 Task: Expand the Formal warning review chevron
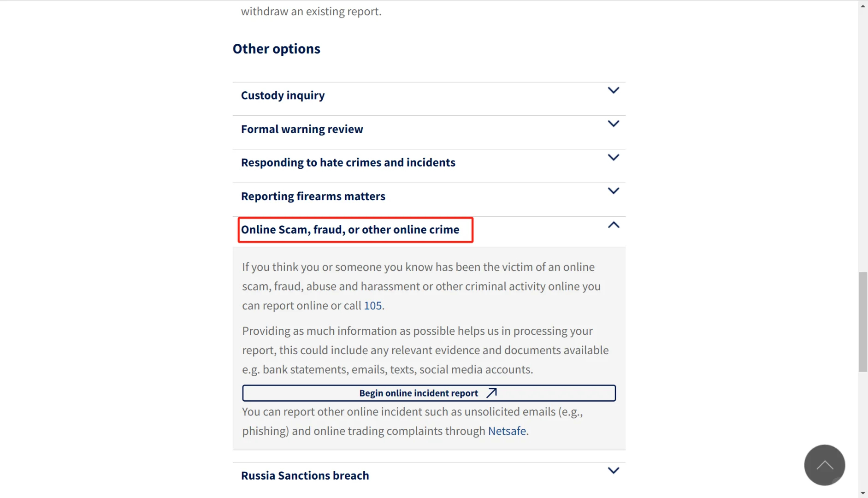[x=613, y=124]
